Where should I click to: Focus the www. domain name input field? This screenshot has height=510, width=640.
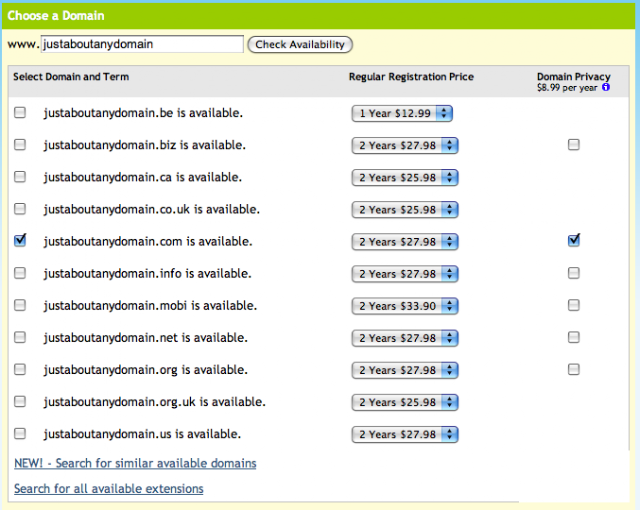click(142, 44)
